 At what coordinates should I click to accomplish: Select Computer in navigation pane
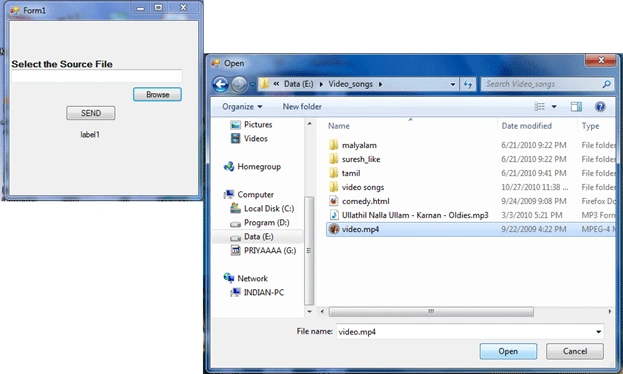click(255, 194)
